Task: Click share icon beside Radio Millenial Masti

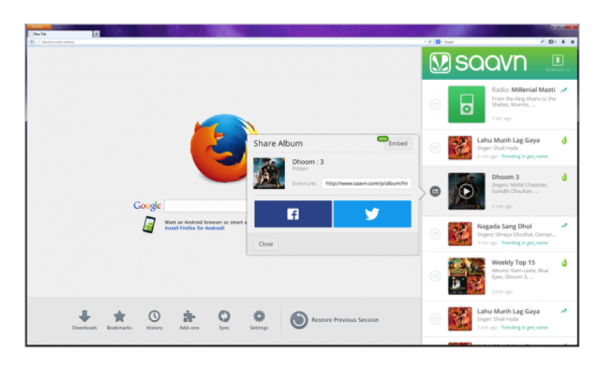Action: [435, 104]
